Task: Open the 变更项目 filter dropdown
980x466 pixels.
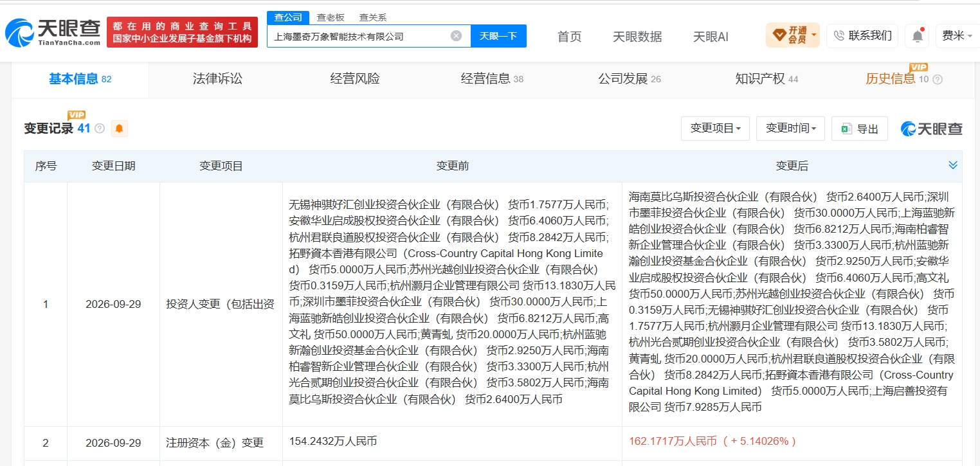Action: point(715,129)
